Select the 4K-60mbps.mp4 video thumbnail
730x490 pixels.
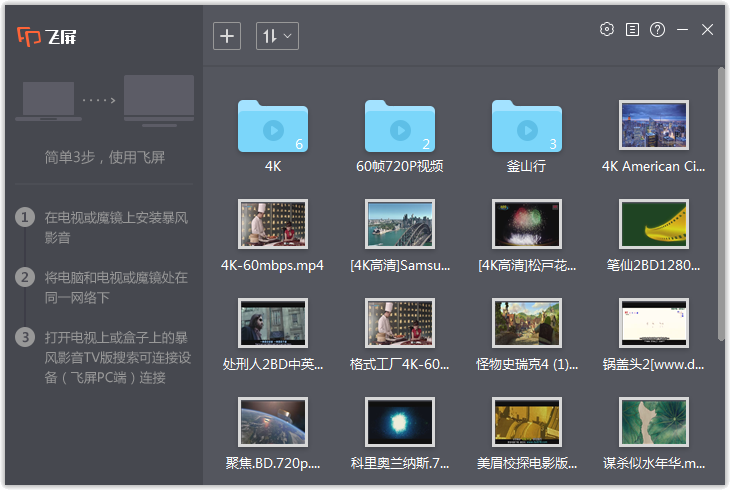click(x=273, y=224)
